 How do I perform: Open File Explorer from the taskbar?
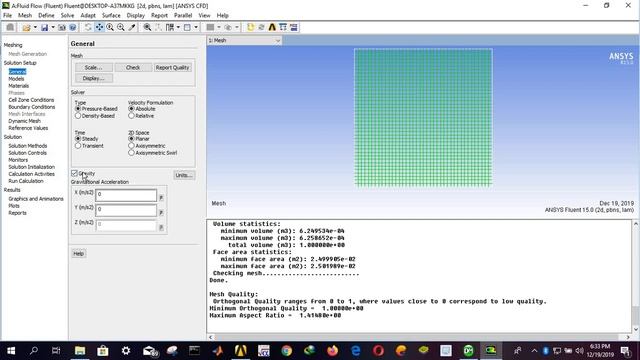[x=80, y=350]
